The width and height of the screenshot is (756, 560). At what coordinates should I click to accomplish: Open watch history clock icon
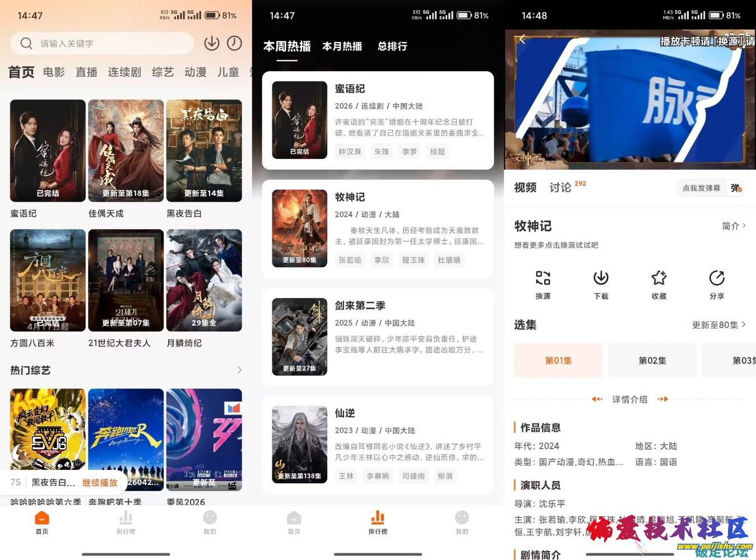(234, 43)
